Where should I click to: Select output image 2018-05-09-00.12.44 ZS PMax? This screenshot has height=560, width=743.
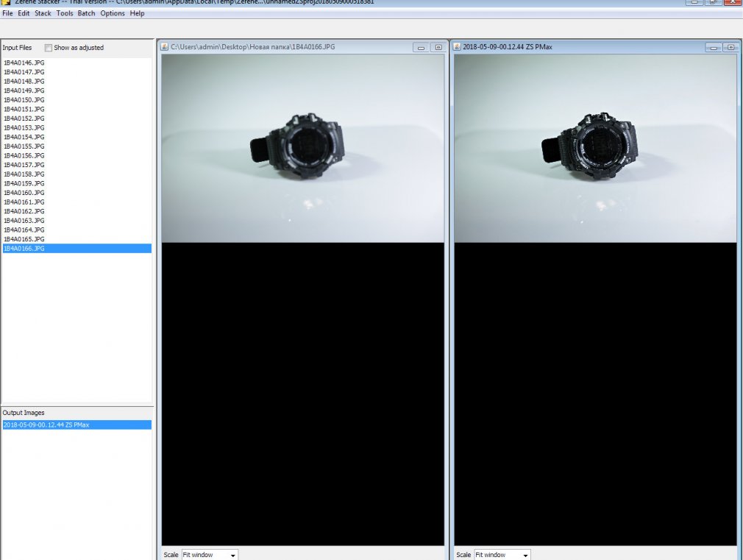pyautogui.click(x=77, y=425)
